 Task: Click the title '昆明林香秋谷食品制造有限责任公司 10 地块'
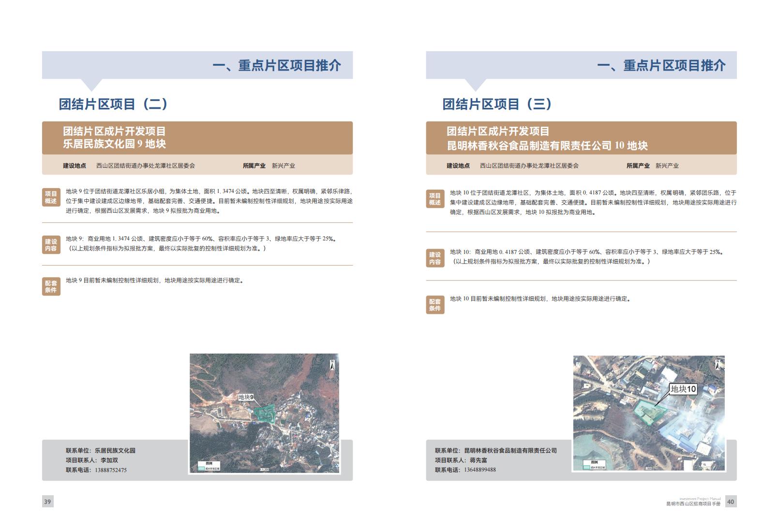click(547, 146)
